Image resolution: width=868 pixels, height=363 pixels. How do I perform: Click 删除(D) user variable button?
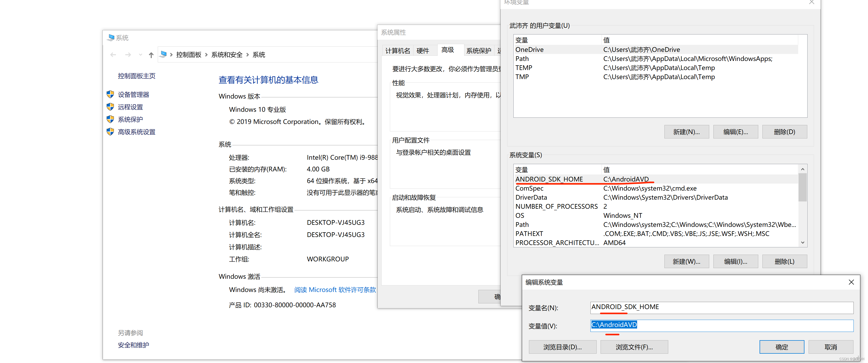[x=784, y=132]
